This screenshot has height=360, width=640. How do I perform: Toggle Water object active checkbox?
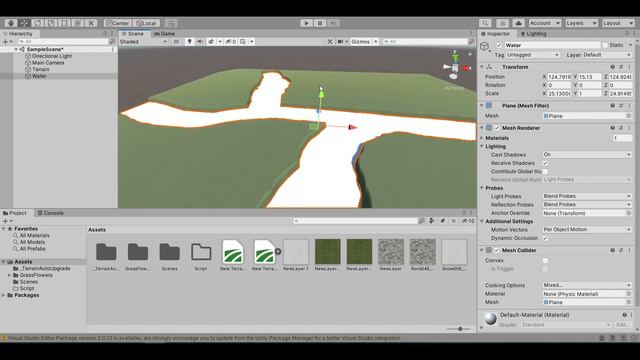click(499, 45)
